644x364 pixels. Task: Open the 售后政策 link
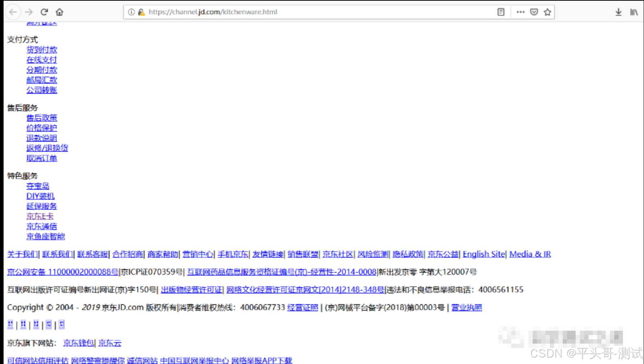coord(42,118)
